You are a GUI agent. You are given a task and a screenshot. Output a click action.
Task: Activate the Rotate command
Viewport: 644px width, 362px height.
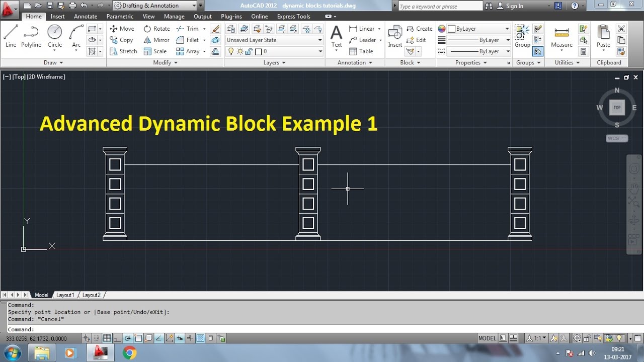click(156, 29)
